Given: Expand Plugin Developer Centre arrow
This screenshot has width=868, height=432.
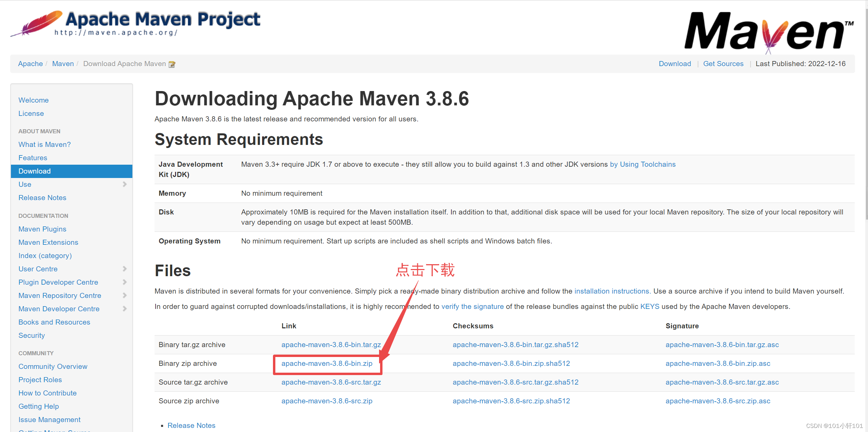Looking at the screenshot, I should [x=125, y=282].
